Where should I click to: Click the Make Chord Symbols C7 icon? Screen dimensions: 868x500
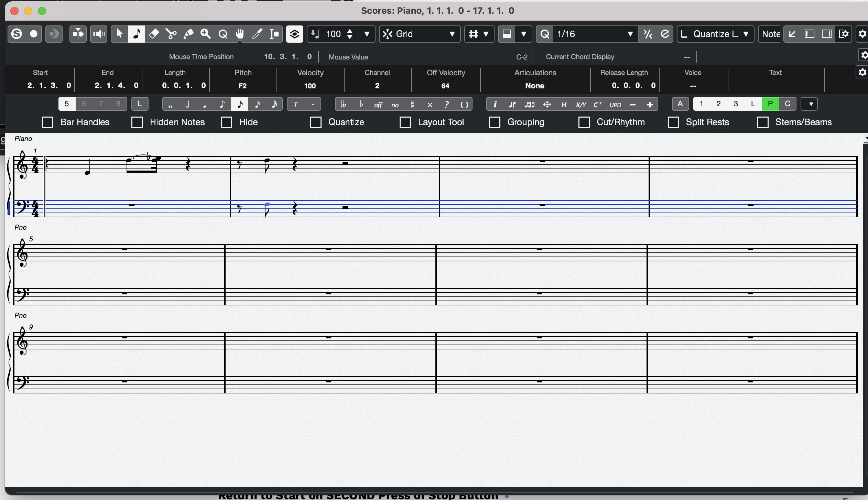click(598, 104)
